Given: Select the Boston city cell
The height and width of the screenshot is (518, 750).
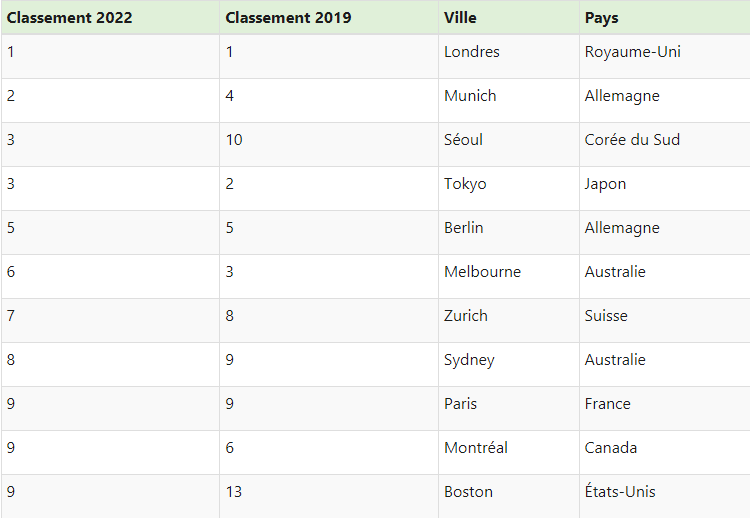Looking at the screenshot, I should pos(508,496).
